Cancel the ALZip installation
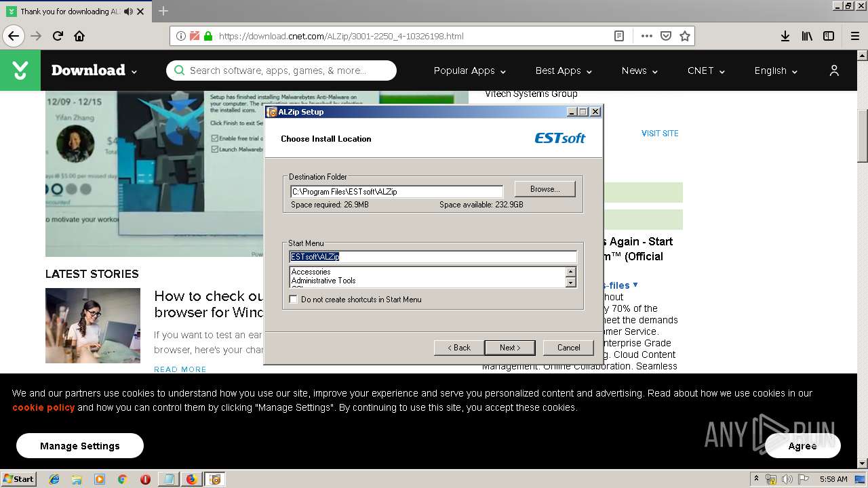 (x=568, y=348)
